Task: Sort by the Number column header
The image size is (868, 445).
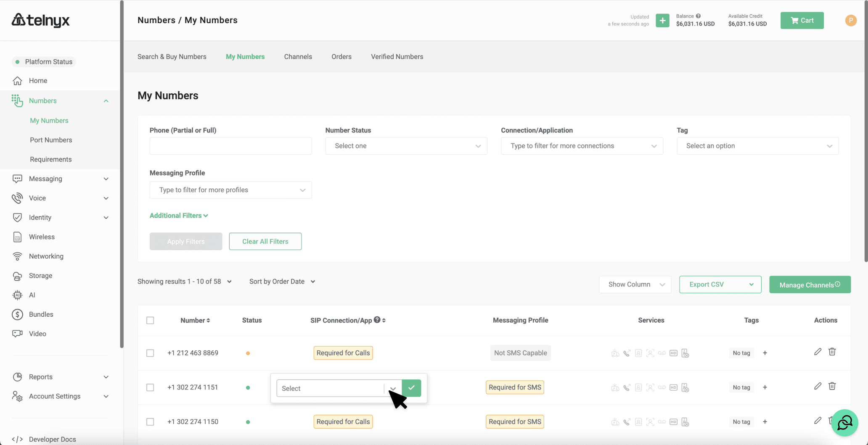Action: (x=195, y=321)
